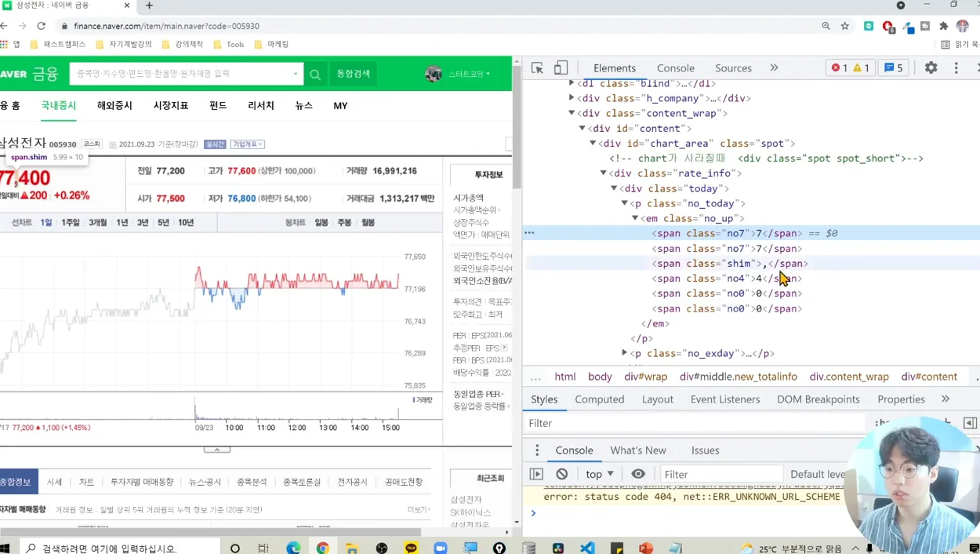Toggle the device toolbar in DevTools
Viewport: 980px width, 554px height.
point(561,68)
